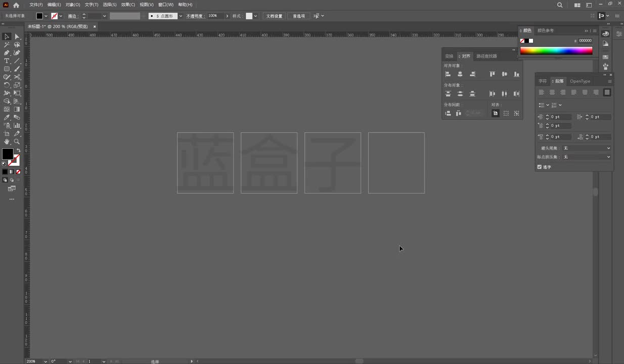This screenshot has height=364, width=624.
Task: Select the Gradient tool
Action: click(x=17, y=109)
